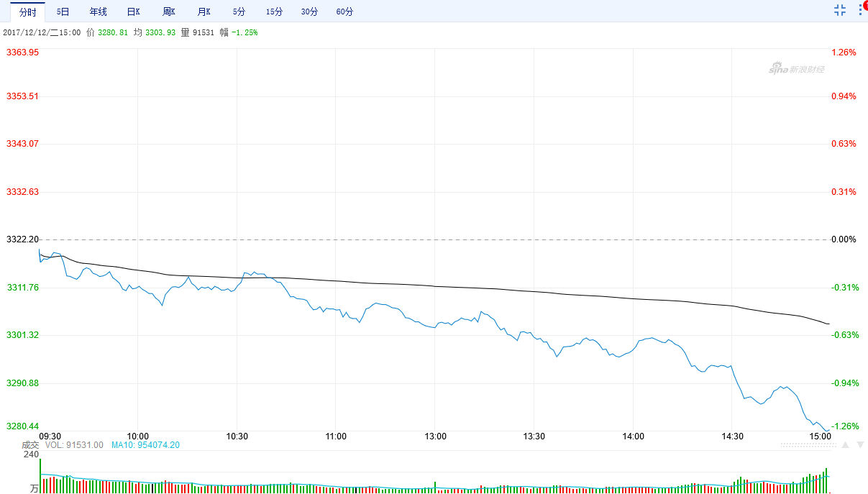The image size is (868, 494).
Task: Select the 月K monthly candlestick tab
Action: (x=204, y=12)
